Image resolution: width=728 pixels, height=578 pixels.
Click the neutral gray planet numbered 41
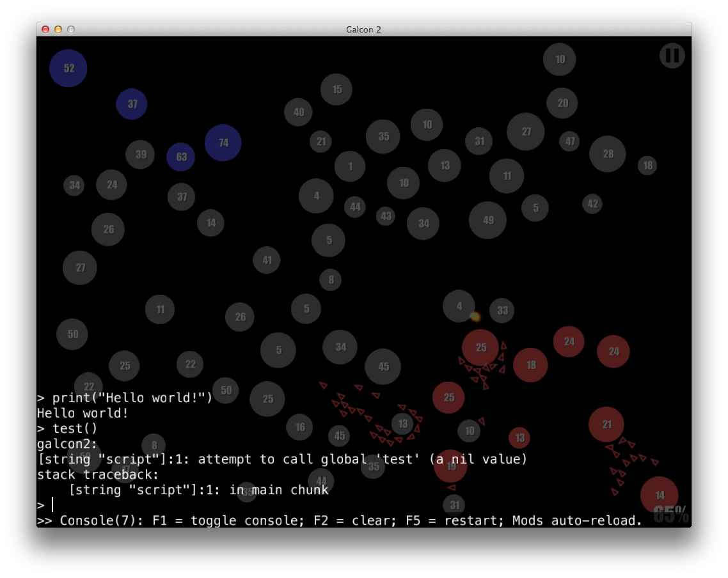point(267,260)
